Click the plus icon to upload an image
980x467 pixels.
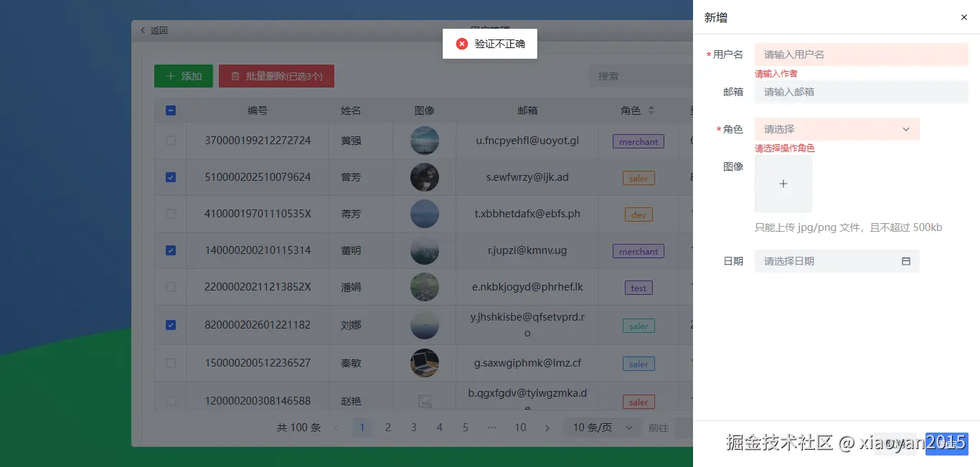[x=783, y=184]
